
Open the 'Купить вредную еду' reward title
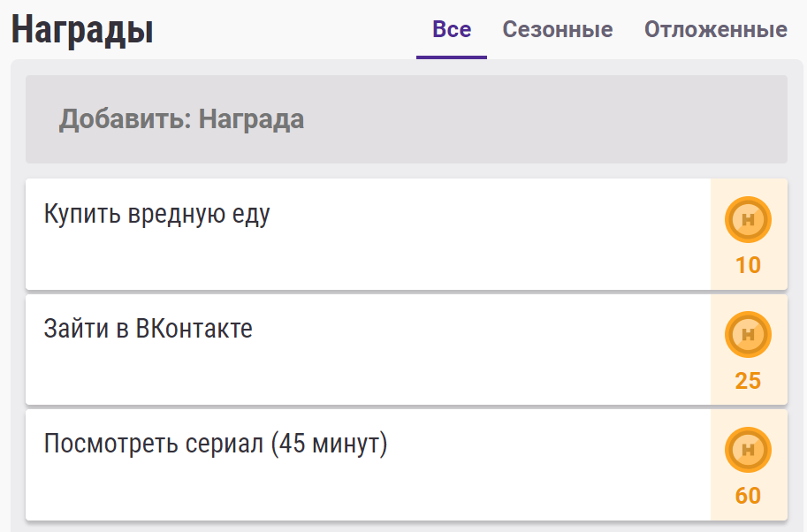(157, 214)
